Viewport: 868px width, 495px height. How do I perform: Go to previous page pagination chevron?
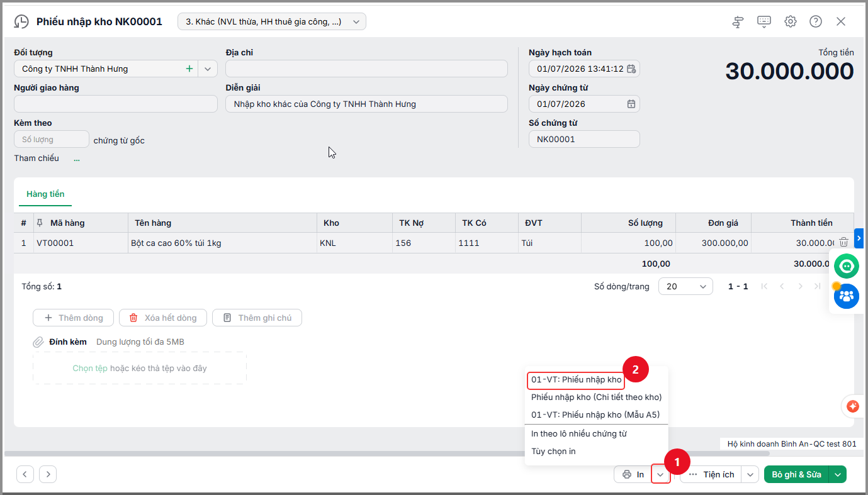click(782, 286)
